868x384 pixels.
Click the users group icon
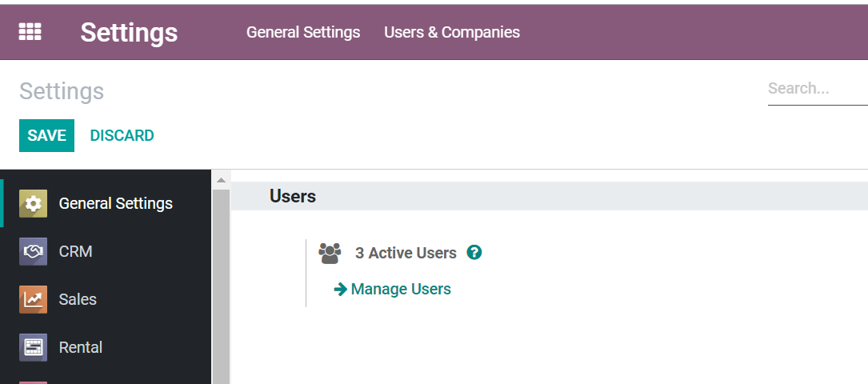coord(330,253)
